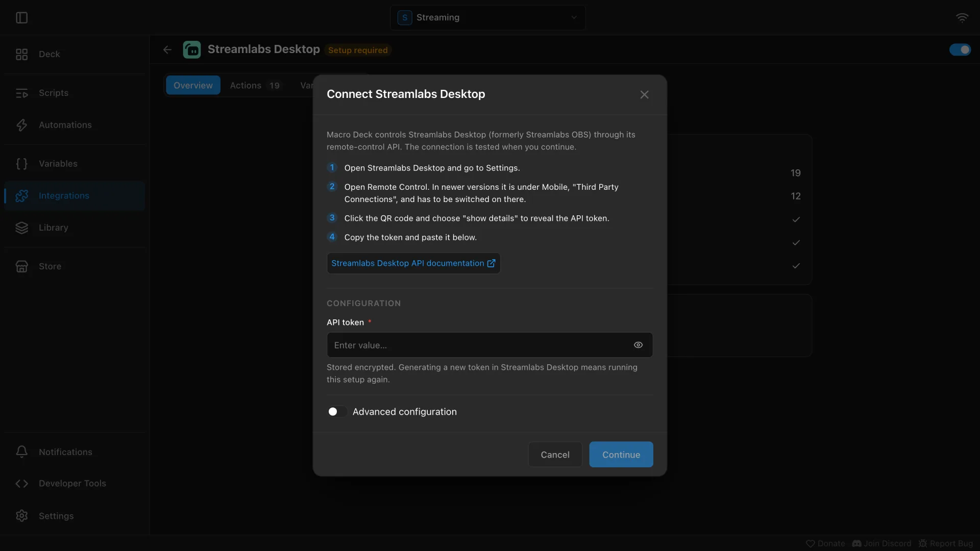This screenshot has width=980, height=551.
Task: Cancel the connect dialog
Action: coord(555,455)
